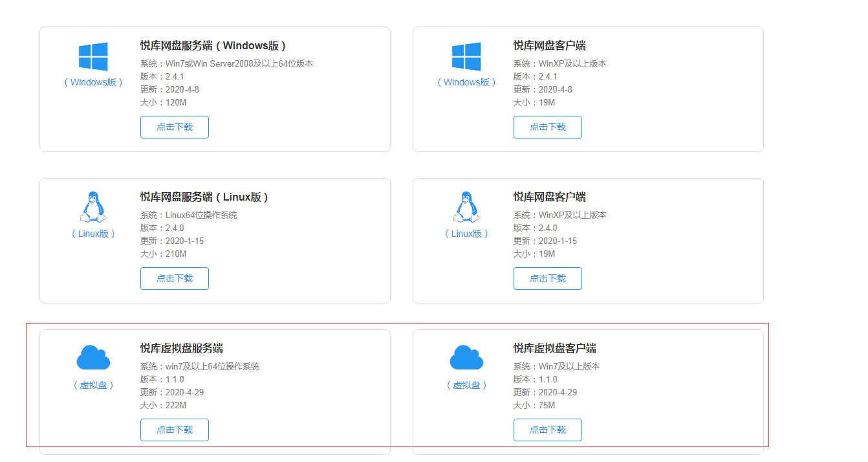
Task: Click 版本：2.4.0 on Linux 客户端 card
Action: [536, 228]
